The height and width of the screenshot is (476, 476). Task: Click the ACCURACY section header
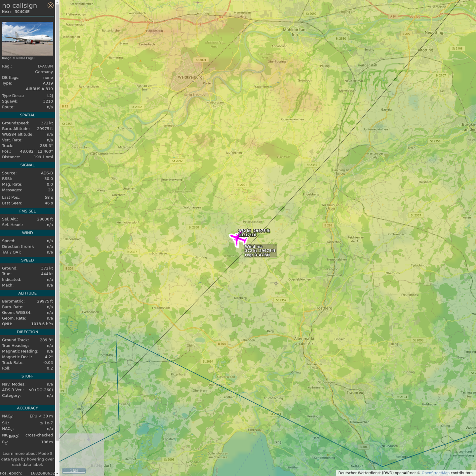coord(27,408)
